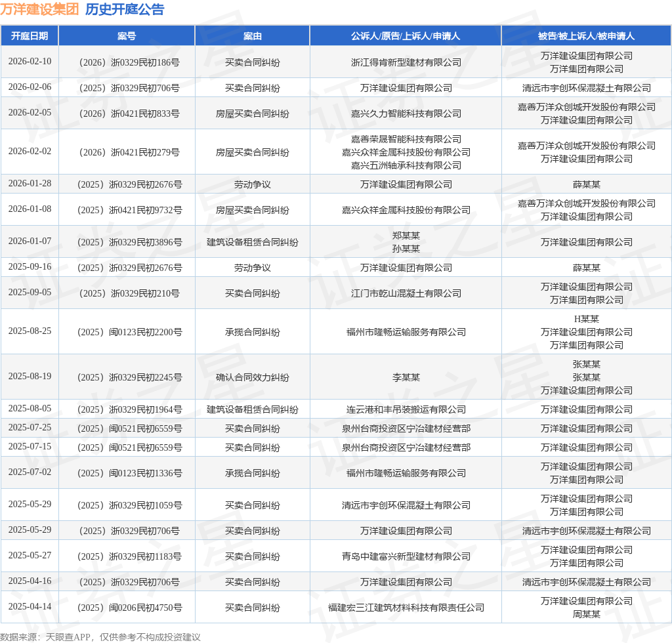Click plaintiff 嘉兴五洲轴承科技有限公司

click(406, 165)
